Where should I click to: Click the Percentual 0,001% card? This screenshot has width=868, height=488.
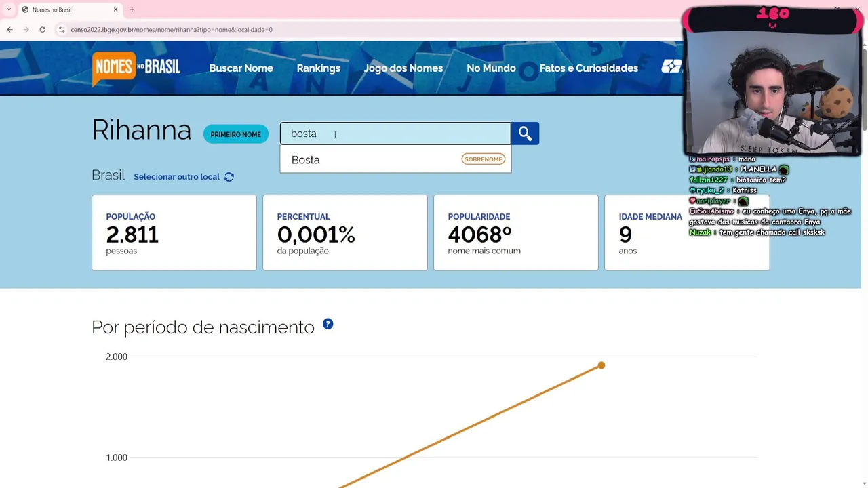[x=345, y=232]
